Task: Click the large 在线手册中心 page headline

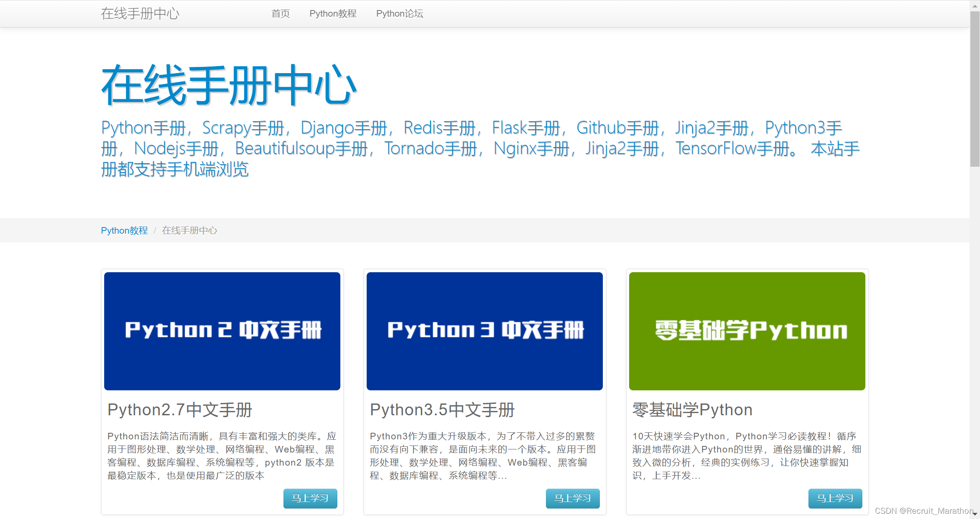Action: [229, 85]
